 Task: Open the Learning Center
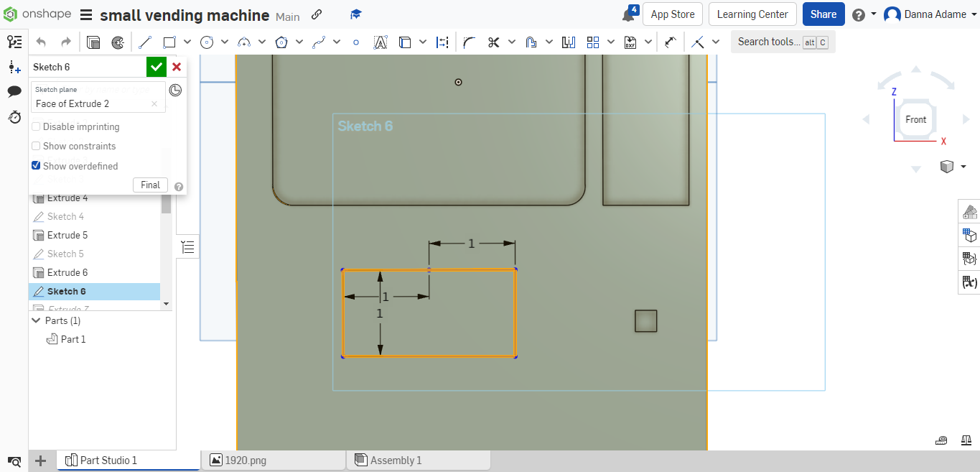tap(752, 14)
